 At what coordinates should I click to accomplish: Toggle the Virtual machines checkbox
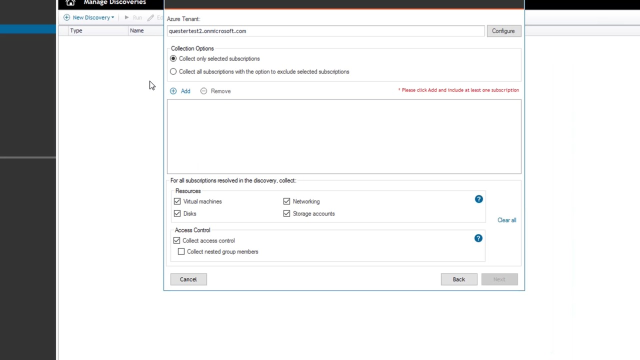(x=177, y=201)
